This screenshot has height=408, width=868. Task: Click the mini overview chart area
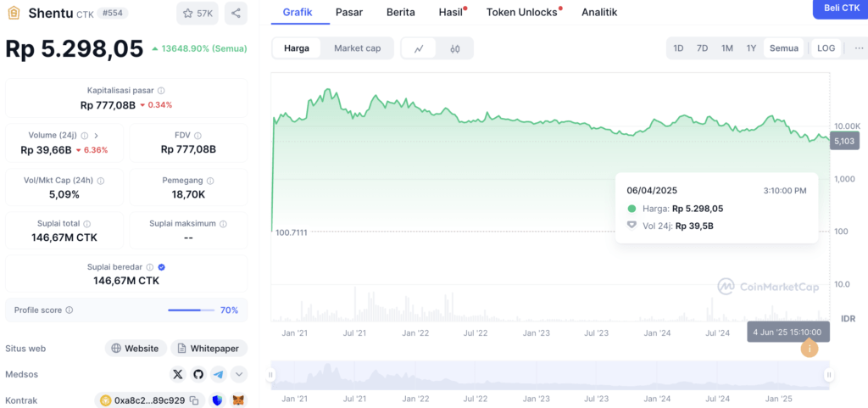[549, 375]
